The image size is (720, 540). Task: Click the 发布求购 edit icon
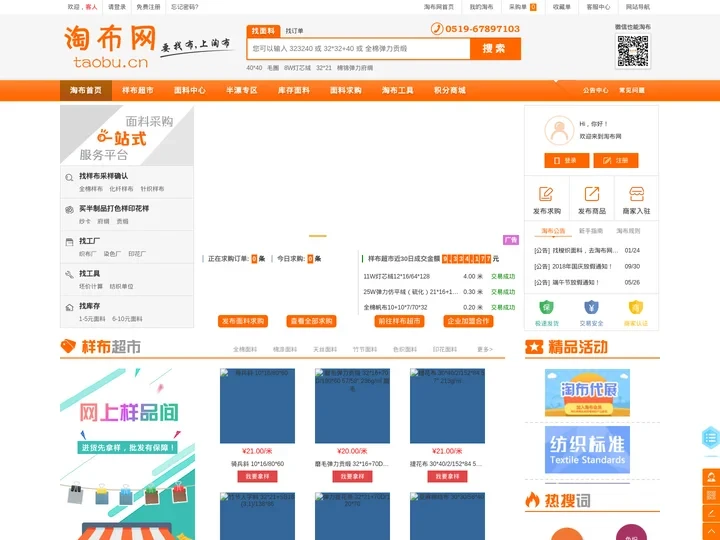[546, 194]
